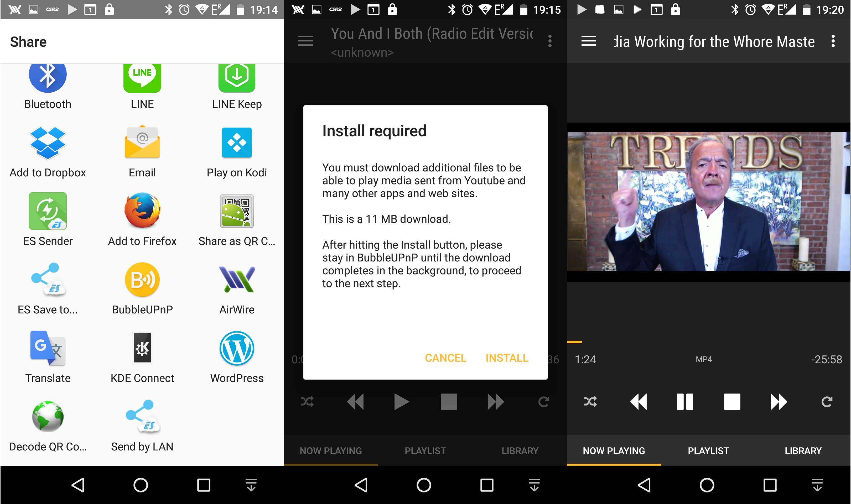Skip to next track in video player
The height and width of the screenshot is (504, 851).
(779, 402)
